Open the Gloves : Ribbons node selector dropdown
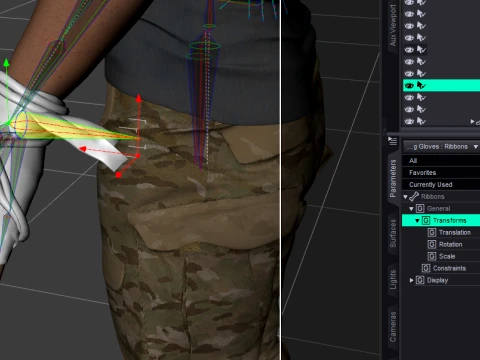 (x=442, y=147)
